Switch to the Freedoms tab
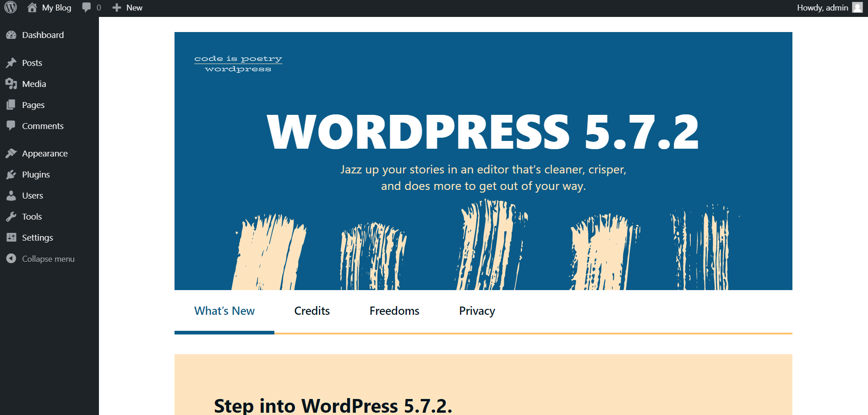Viewport: 868px width, 415px height. point(394,311)
